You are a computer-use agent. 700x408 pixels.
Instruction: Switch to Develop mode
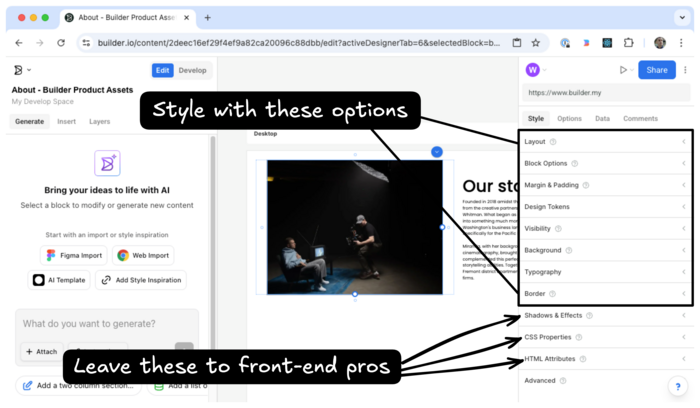(x=192, y=70)
